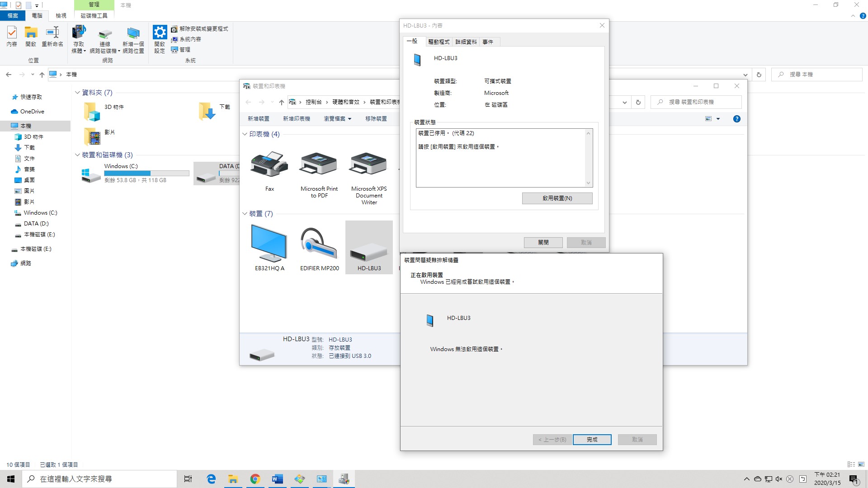Click 完成 to finish the troubleshooter
This screenshot has height=488, width=868.
(592, 440)
